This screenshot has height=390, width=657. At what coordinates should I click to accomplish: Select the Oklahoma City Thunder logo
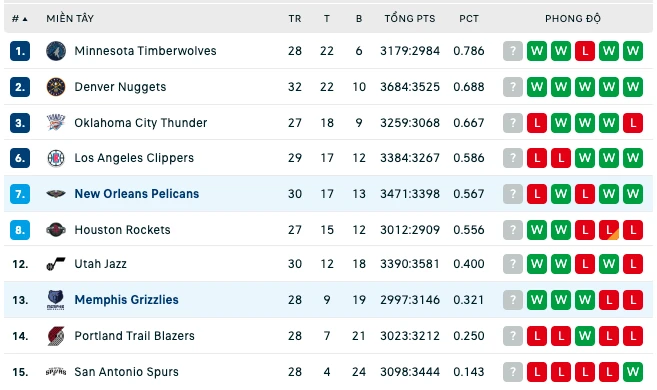coord(56,123)
